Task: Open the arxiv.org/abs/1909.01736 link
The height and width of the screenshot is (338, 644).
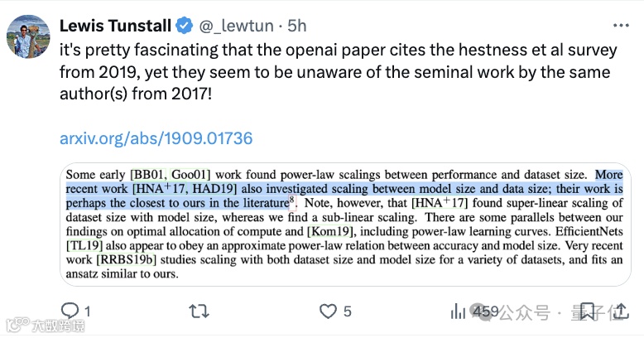Action: [156, 138]
